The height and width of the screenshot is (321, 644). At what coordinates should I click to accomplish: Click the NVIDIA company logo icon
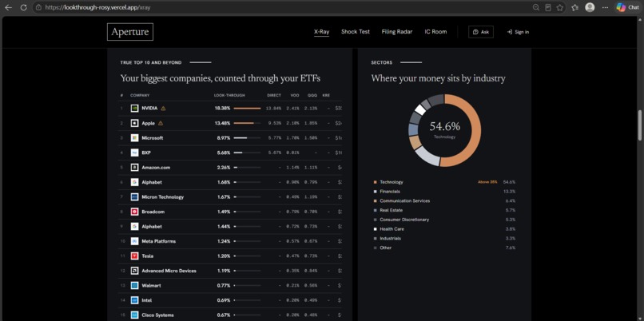click(134, 109)
